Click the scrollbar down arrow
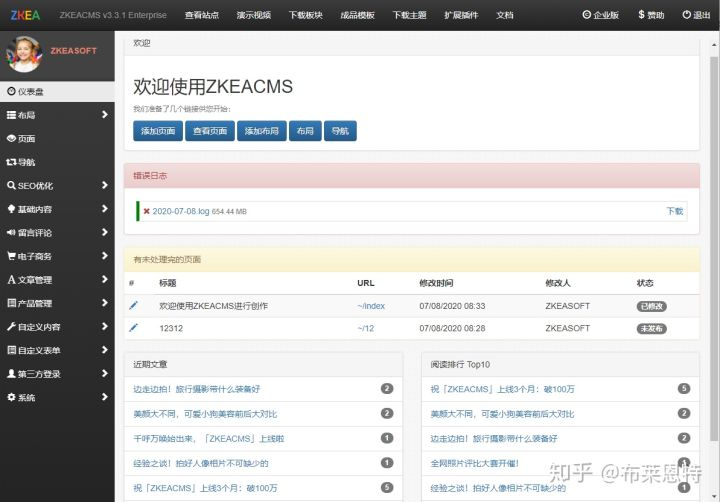720x502 pixels. click(714, 496)
